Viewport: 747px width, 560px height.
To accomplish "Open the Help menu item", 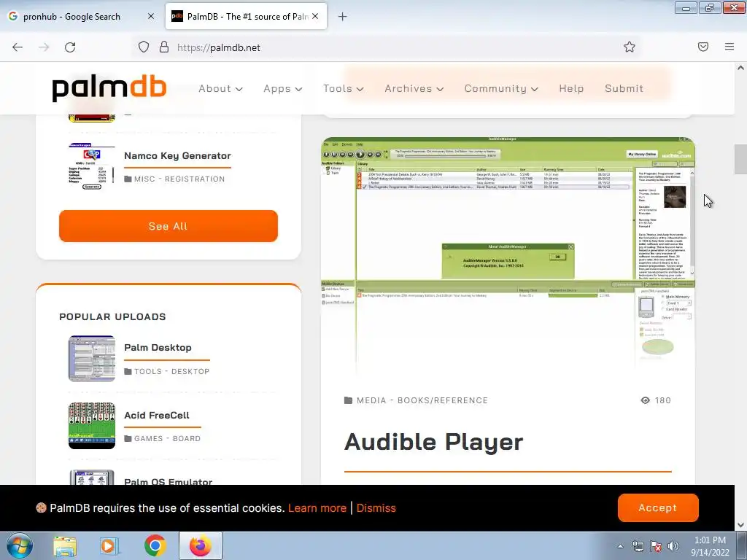I will click(571, 88).
